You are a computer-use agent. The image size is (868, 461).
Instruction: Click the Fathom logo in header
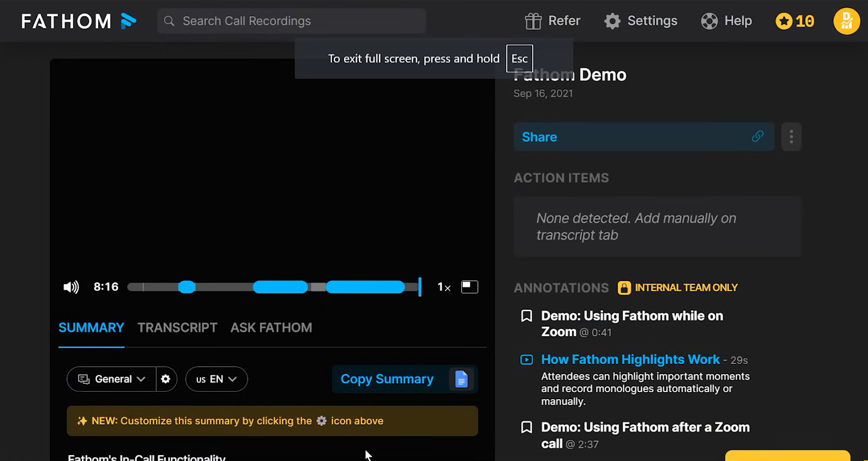point(79,21)
